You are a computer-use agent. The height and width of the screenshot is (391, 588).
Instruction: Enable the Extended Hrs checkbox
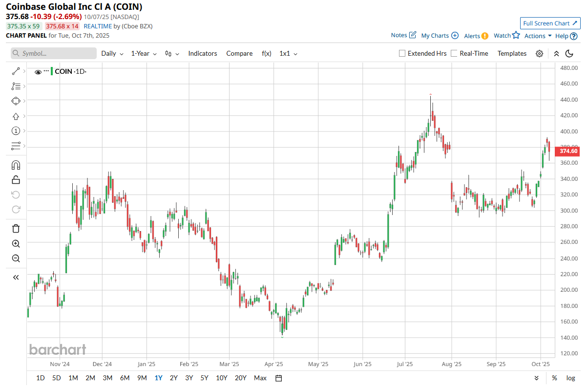[402, 54]
